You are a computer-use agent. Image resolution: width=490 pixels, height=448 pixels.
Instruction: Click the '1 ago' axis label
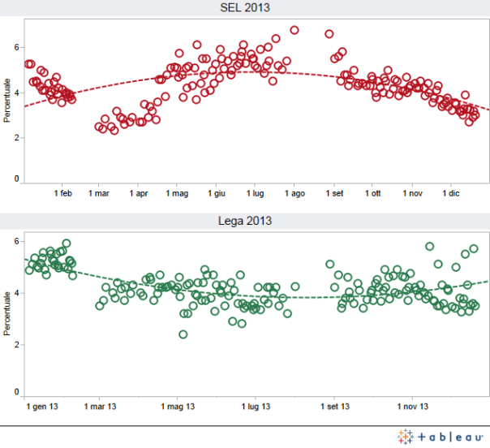click(295, 194)
